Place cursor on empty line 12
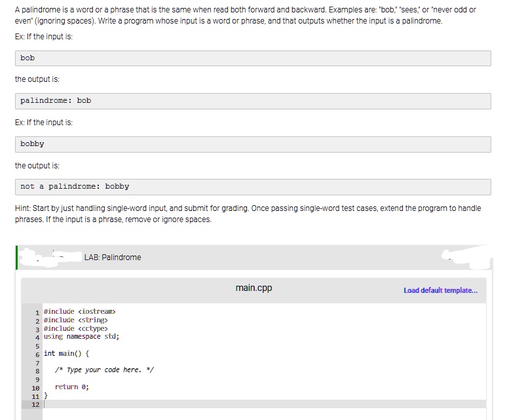The width and height of the screenshot is (505, 420). click(x=264, y=404)
